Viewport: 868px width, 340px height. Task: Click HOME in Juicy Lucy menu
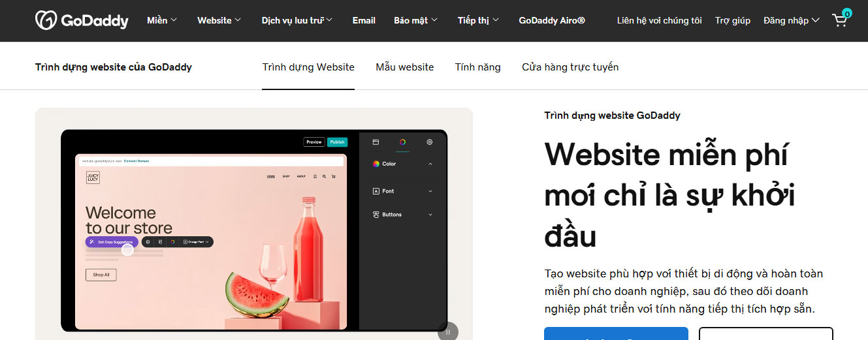[271, 176]
